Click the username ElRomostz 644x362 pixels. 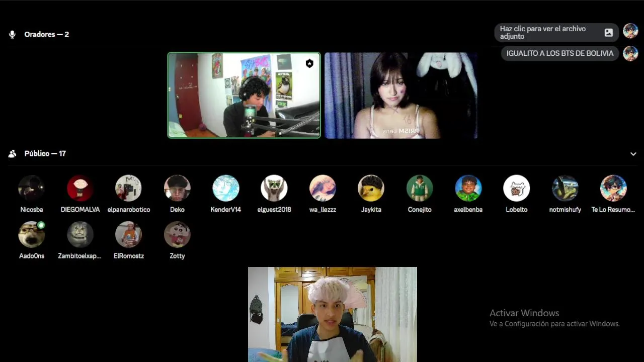coord(129,256)
